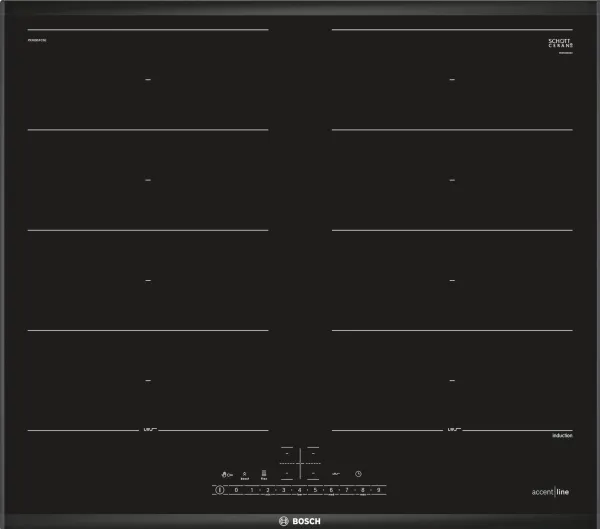This screenshot has height=529, width=600.
Task: Tap the flex zone icon
Action: [x=264, y=475]
